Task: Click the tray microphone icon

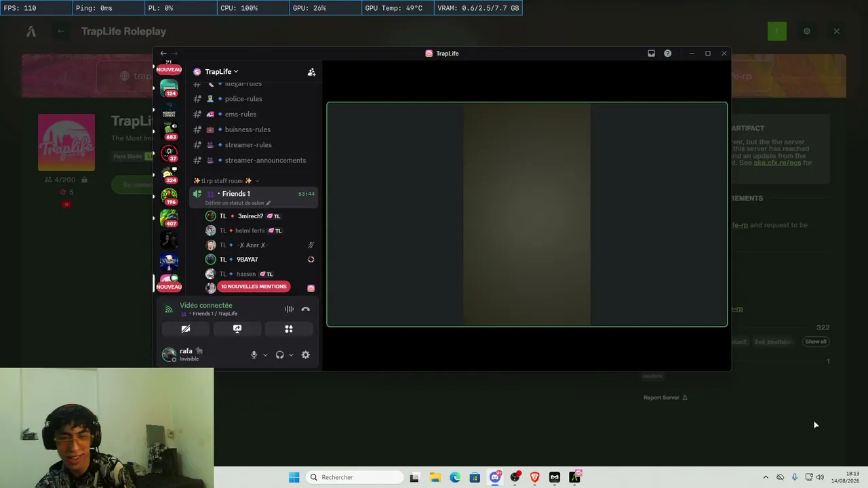Action: (794, 477)
